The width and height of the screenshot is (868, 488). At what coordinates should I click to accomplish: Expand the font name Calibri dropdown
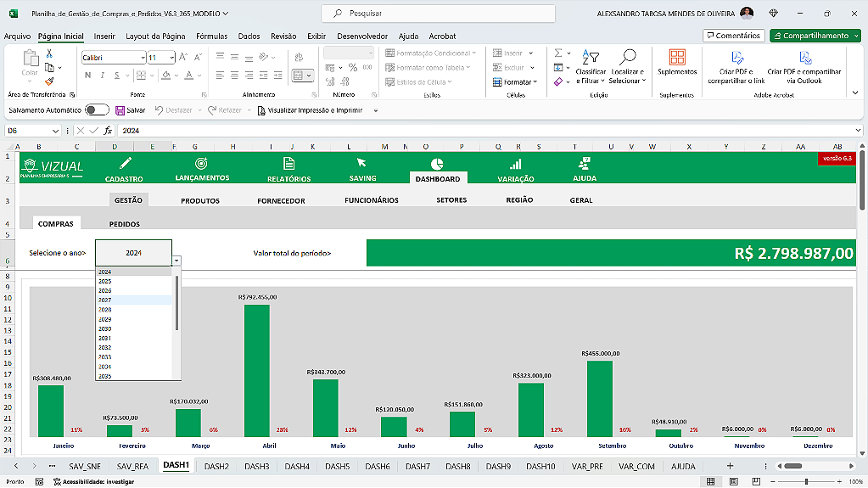click(142, 58)
